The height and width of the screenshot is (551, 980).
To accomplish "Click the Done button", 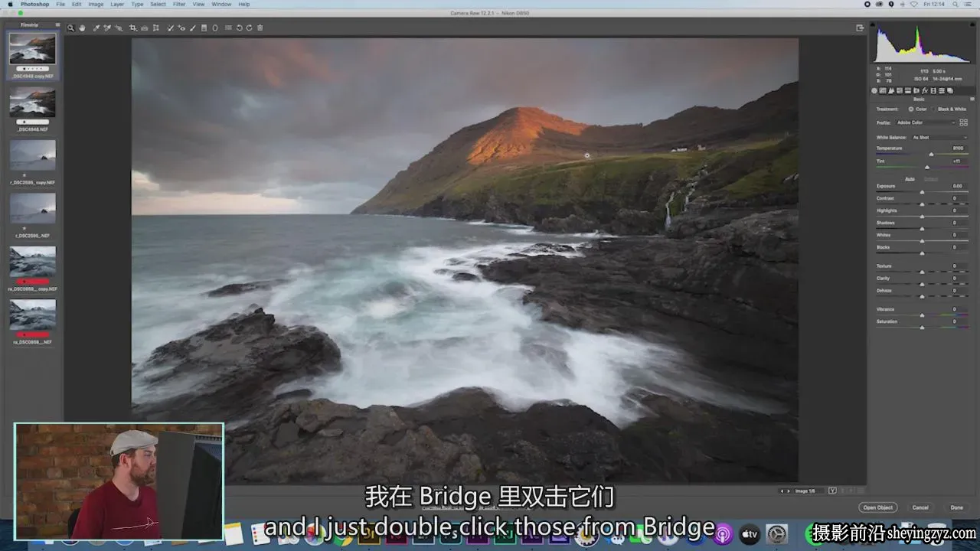I will [x=957, y=507].
